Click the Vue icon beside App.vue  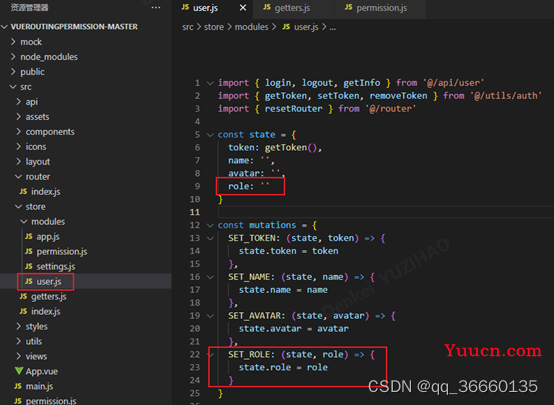click(x=19, y=371)
